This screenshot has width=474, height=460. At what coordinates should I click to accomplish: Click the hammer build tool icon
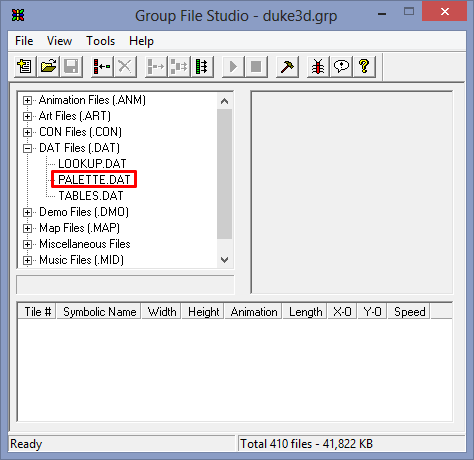pos(287,67)
